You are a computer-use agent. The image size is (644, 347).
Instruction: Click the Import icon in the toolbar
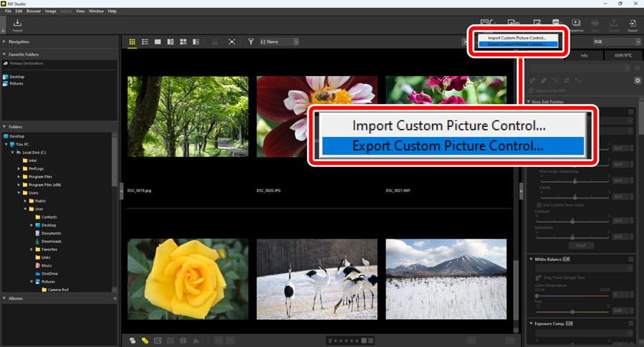[17, 25]
